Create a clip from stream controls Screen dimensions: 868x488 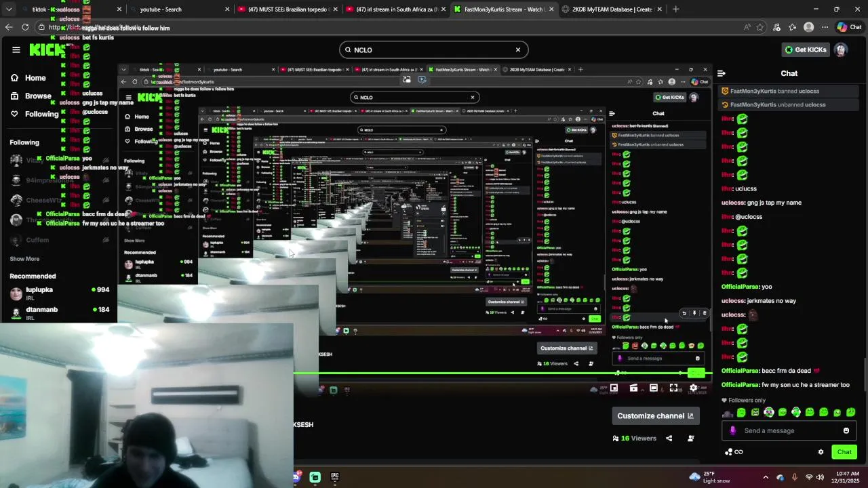[x=633, y=388]
